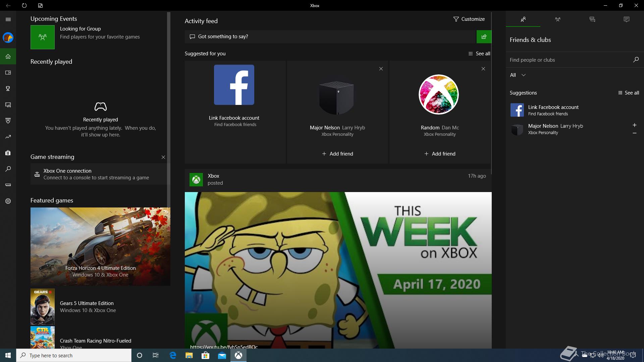Switch to Messages tab
This screenshot has width=644, height=362.
[592, 19]
